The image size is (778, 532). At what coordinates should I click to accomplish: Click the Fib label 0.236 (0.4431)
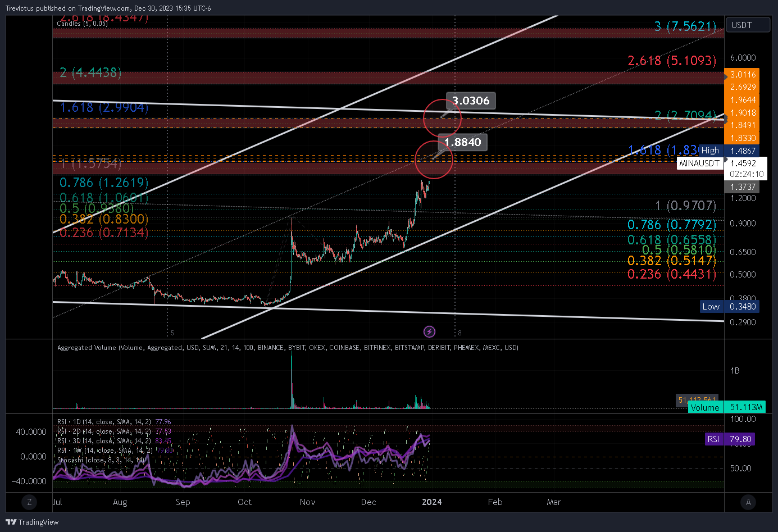672,274
